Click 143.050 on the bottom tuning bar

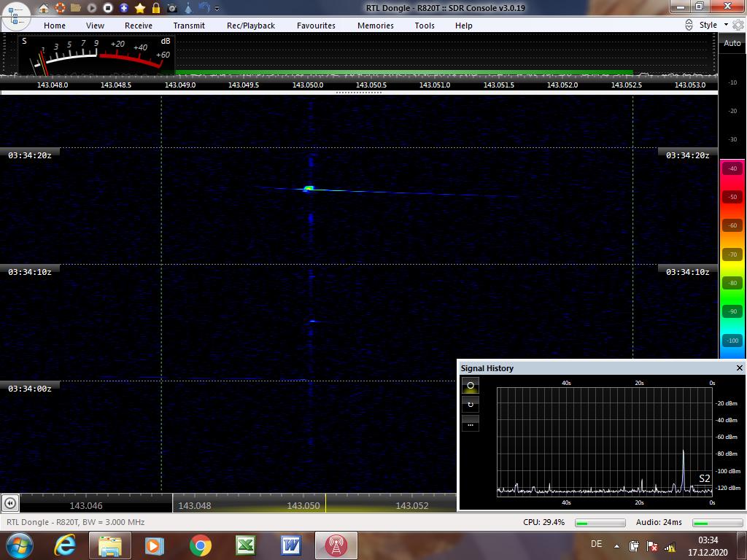pyautogui.click(x=303, y=506)
